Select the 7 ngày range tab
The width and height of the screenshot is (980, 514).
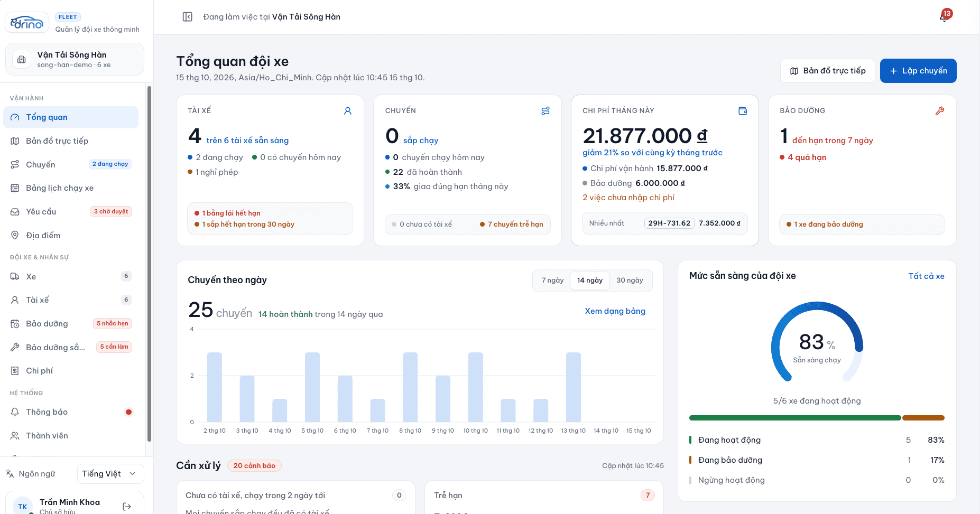click(x=552, y=281)
